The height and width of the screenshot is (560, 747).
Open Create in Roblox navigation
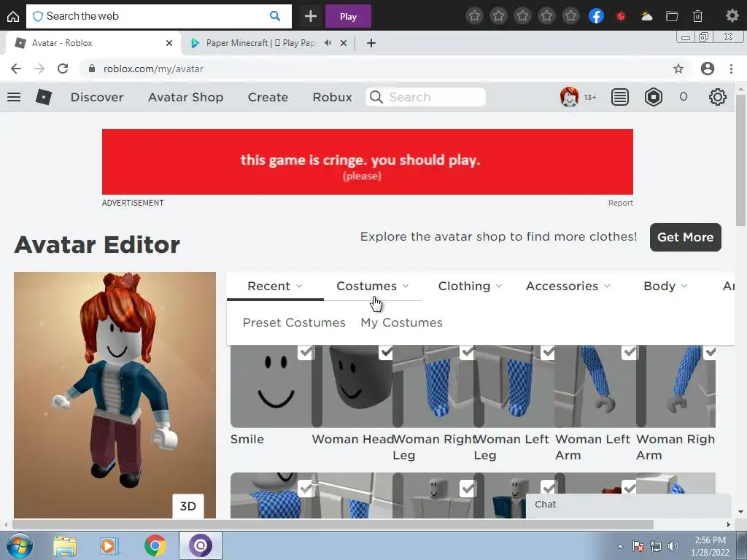[268, 97]
